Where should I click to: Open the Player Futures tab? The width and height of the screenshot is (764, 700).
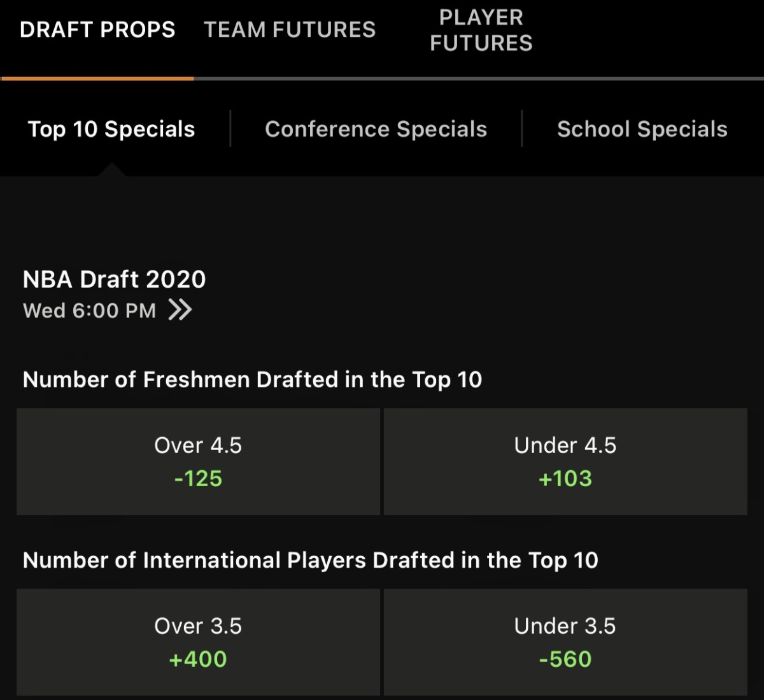click(x=481, y=30)
